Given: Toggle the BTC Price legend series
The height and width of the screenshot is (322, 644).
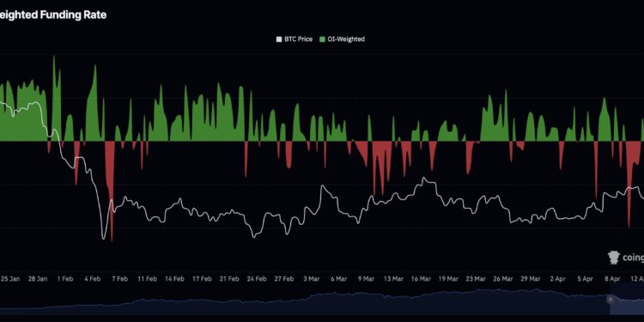Looking at the screenshot, I should click(x=295, y=39).
